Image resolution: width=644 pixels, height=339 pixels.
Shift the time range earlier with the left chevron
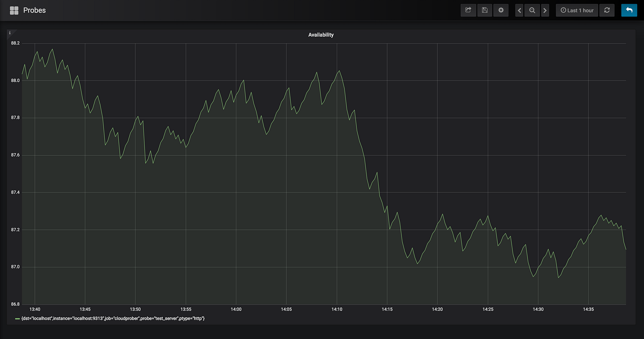(x=519, y=10)
